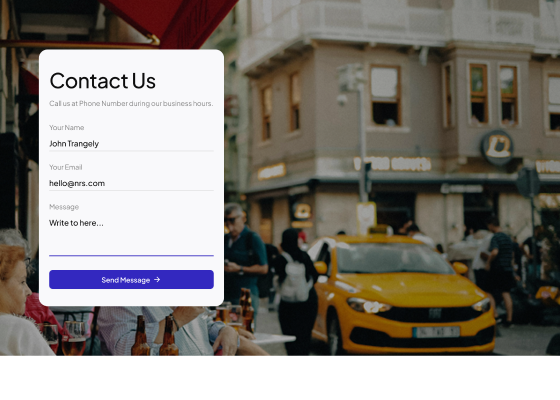Click the Your Email field label

[x=66, y=167]
